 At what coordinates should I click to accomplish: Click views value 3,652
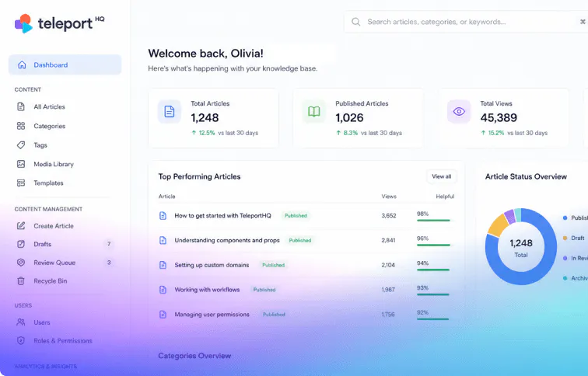389,216
